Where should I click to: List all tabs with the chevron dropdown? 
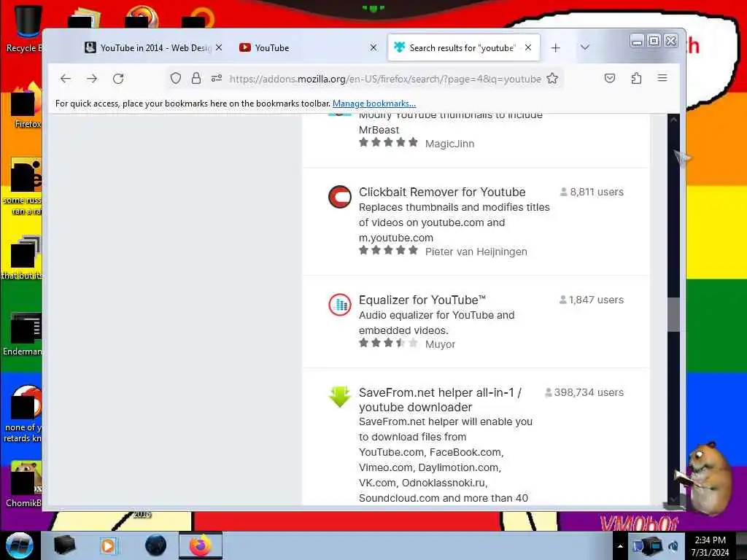[x=585, y=47]
